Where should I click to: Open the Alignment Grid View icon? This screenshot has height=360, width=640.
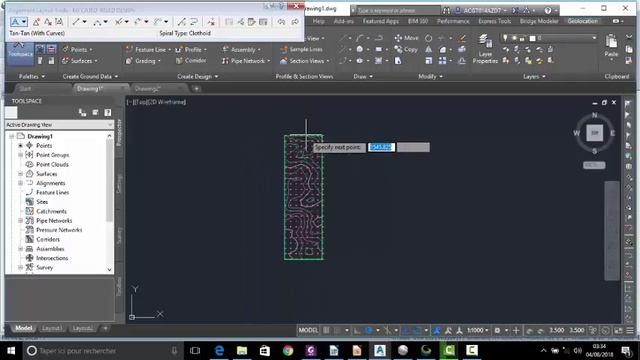coord(263,22)
